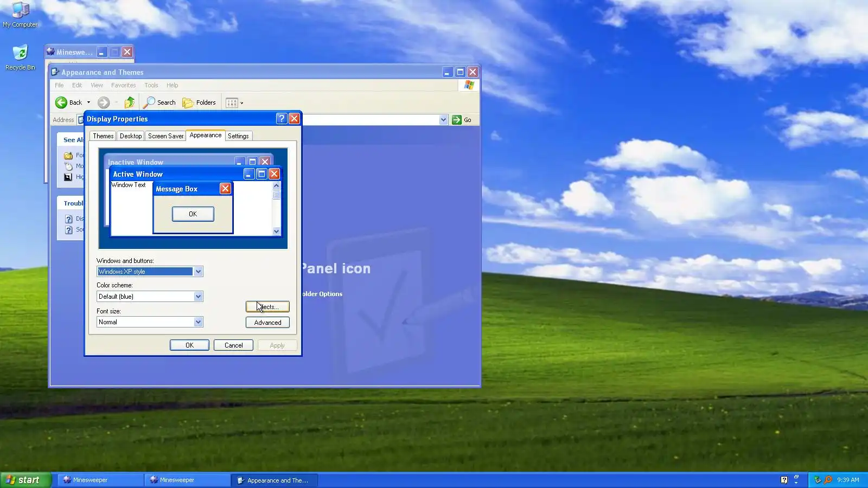Click the yellow folder icon under See Also
Viewport: 868px width, 488px height.
coord(68,156)
